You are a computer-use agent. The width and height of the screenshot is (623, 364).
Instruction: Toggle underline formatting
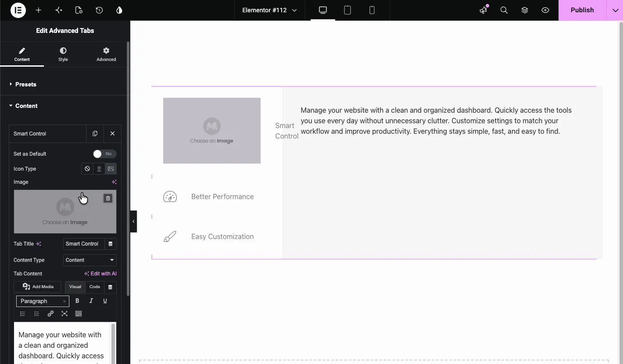pos(105,301)
